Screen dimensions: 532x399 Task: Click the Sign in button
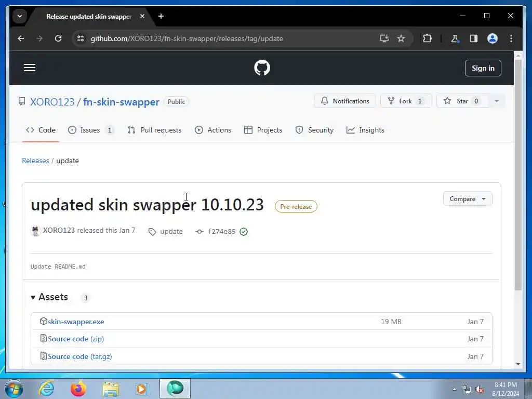tap(483, 68)
